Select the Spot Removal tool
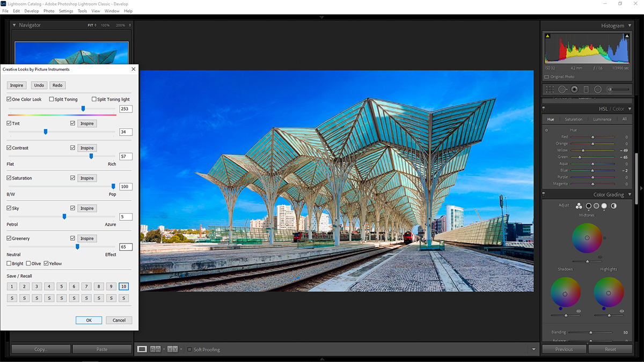Screen dimensions: 644x362 click(562, 89)
